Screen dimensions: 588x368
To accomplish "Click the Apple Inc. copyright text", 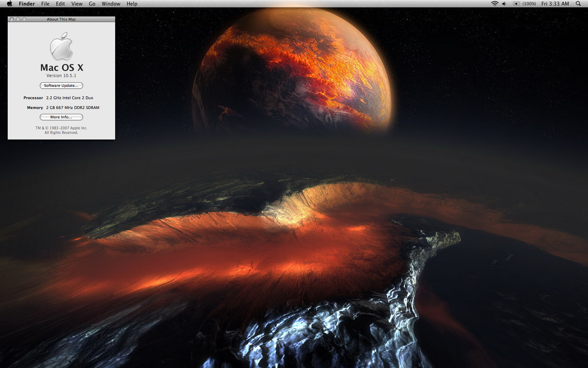I will click(x=61, y=130).
